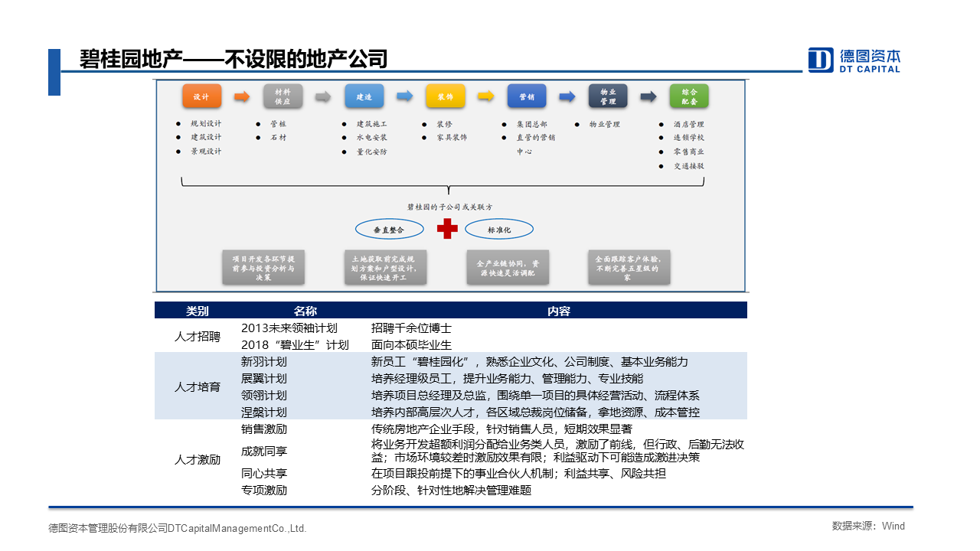Select the orange 设计 box

tap(201, 96)
